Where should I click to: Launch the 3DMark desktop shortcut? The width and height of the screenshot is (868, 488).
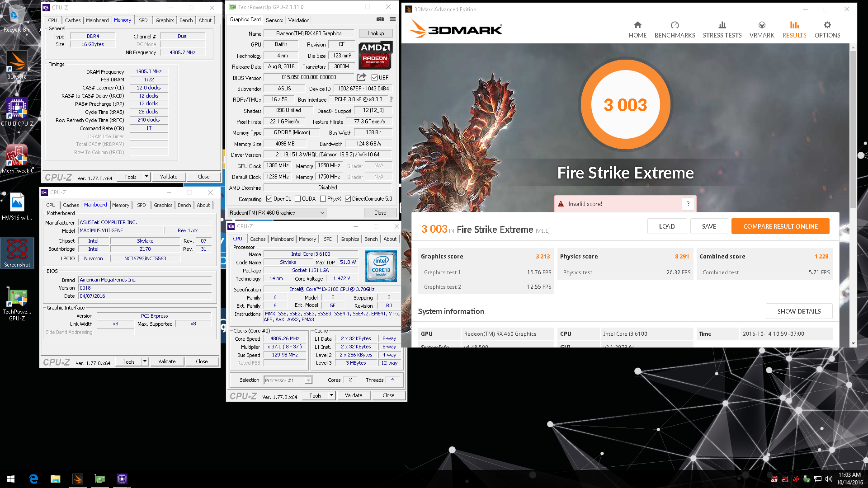(x=17, y=65)
